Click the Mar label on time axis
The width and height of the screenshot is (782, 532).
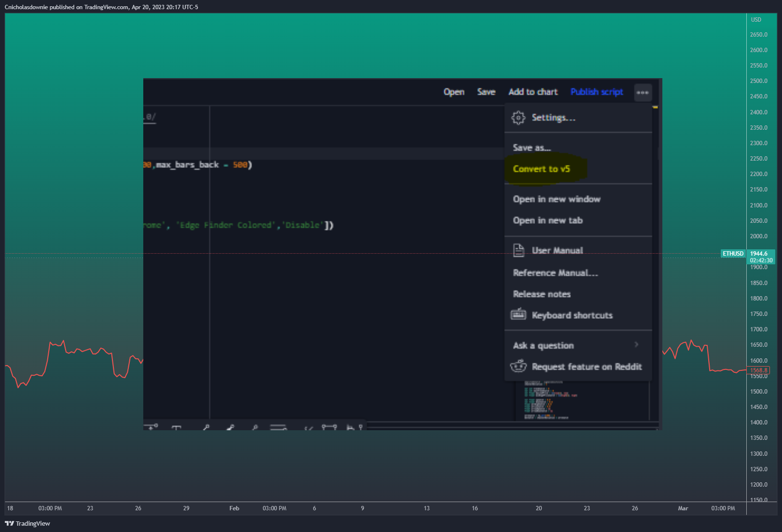pyautogui.click(x=683, y=508)
